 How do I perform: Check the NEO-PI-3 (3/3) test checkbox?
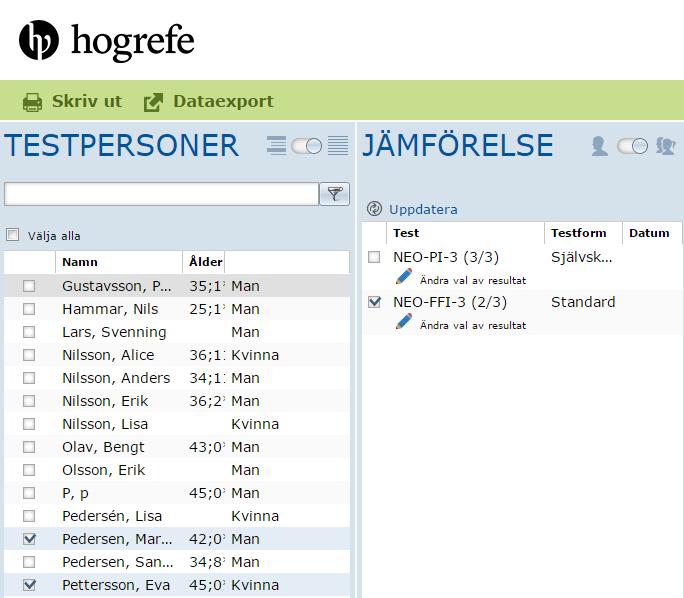point(374,257)
